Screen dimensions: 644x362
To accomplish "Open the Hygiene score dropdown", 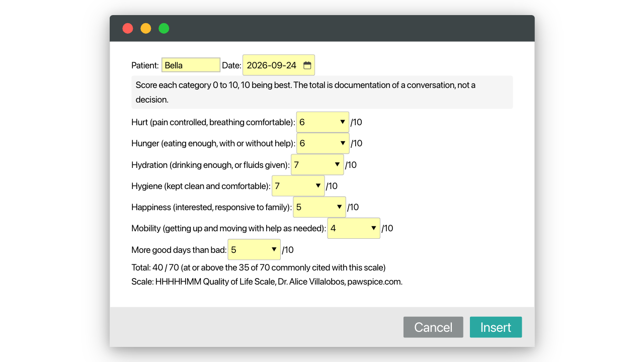I will (x=298, y=186).
